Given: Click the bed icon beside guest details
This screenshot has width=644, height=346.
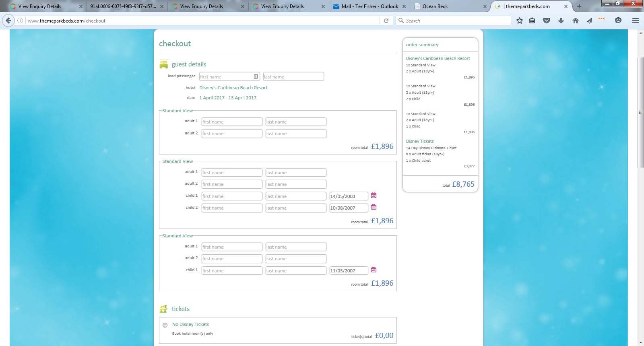Looking at the screenshot, I should (163, 64).
